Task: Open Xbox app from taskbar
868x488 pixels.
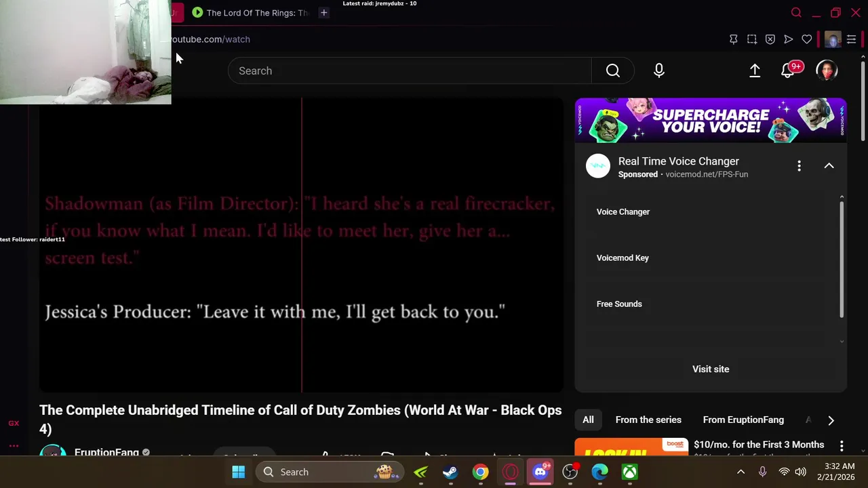Action: (x=629, y=472)
